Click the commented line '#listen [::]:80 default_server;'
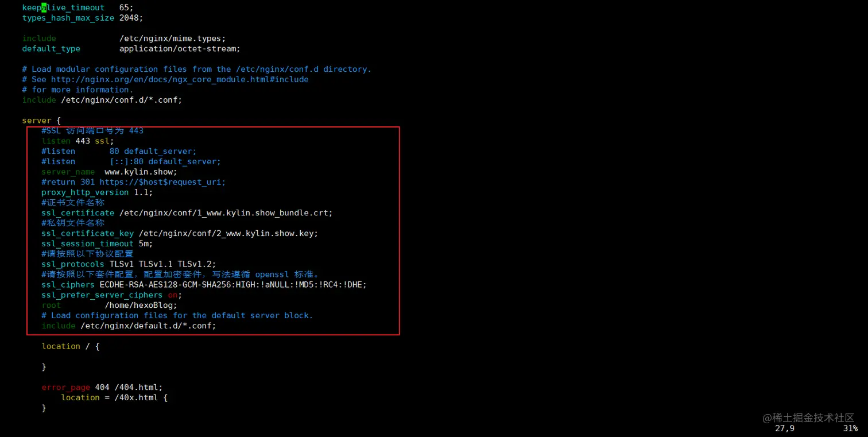This screenshot has width=868, height=437. [131, 161]
